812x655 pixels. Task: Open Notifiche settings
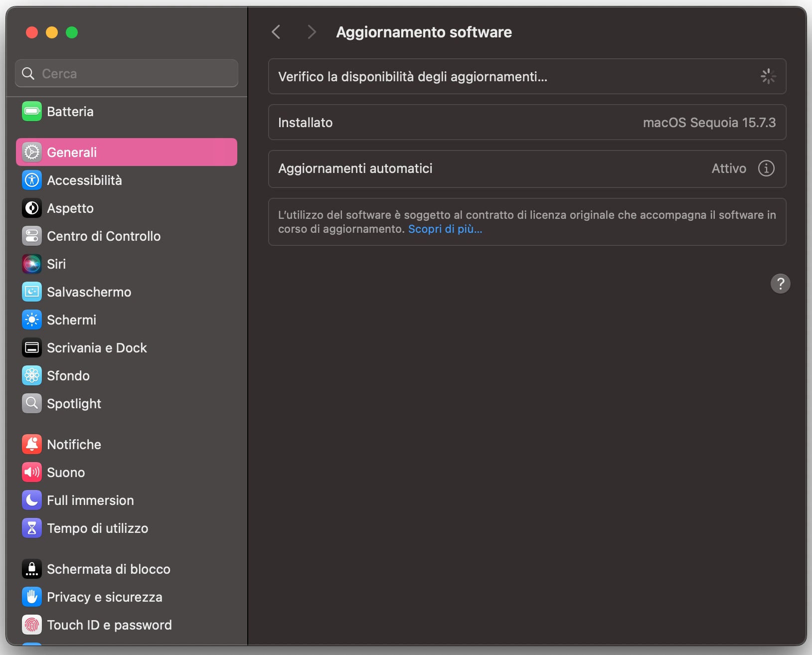[31, 444]
